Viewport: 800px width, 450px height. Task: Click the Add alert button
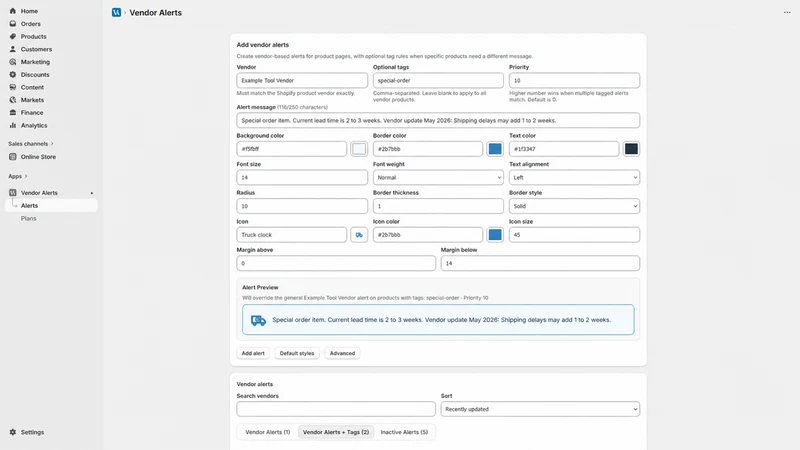tap(253, 353)
